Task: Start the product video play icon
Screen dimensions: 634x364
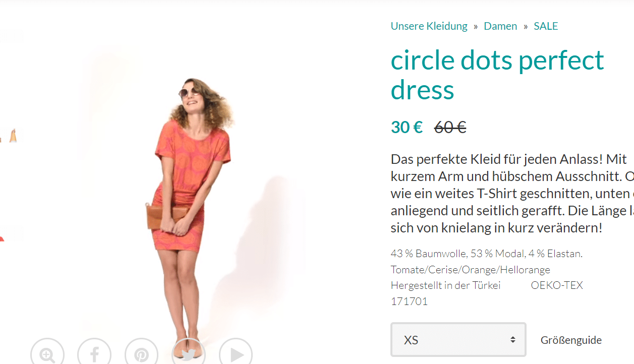Action: pyautogui.click(x=236, y=354)
